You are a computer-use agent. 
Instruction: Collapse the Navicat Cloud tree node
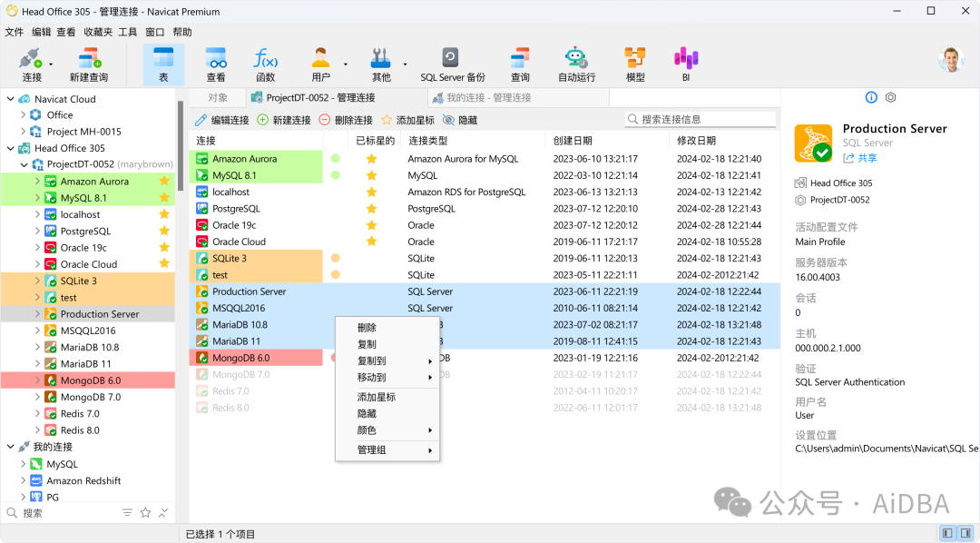coord(11,99)
